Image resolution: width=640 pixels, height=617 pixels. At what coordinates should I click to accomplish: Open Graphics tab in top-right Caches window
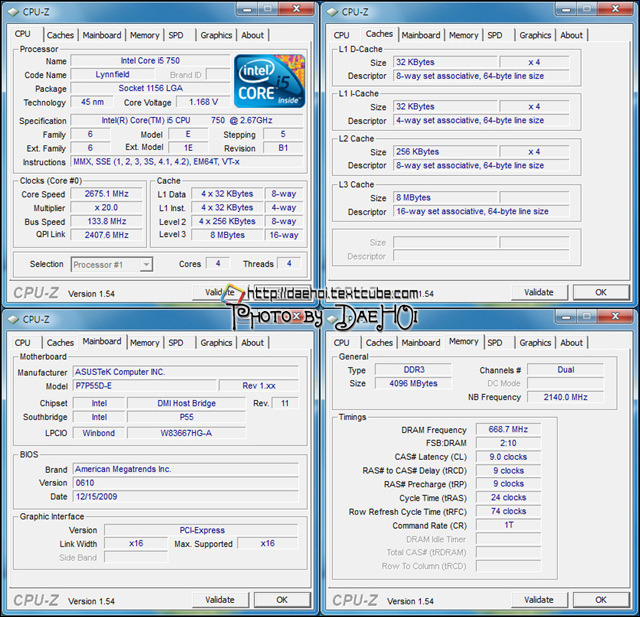tap(535, 35)
